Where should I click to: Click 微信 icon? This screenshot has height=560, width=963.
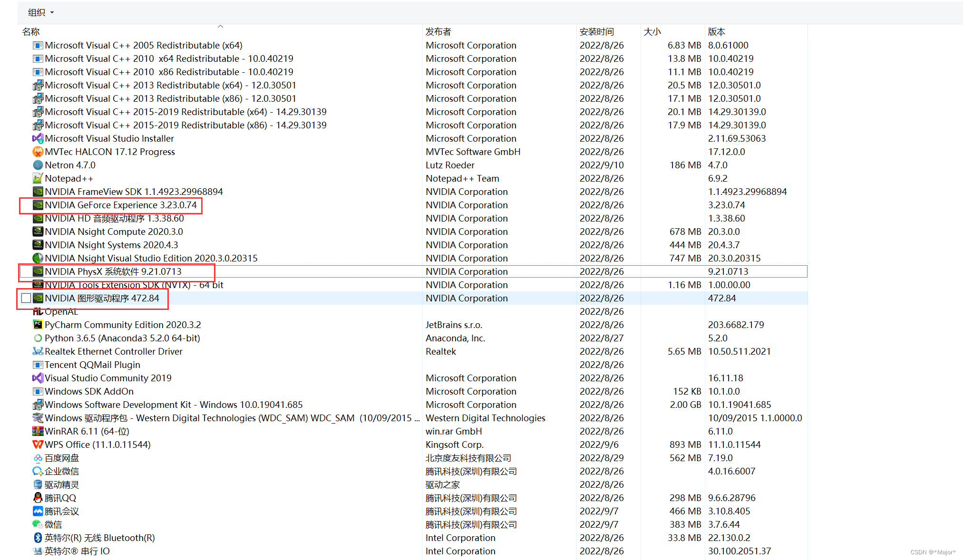coord(38,524)
